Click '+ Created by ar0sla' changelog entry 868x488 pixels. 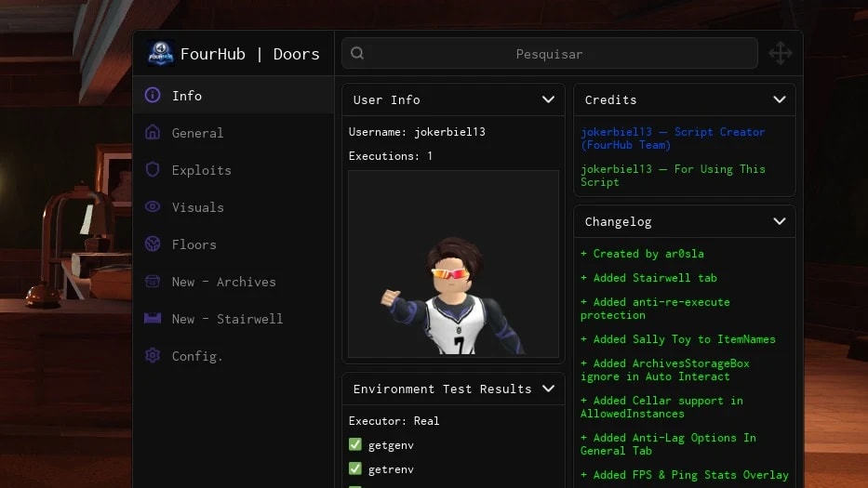(642, 254)
